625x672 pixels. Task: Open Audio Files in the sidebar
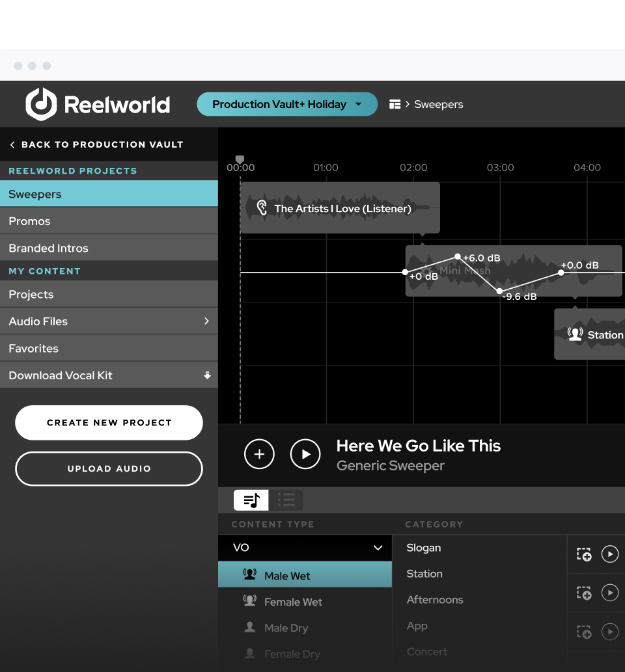coord(109,321)
